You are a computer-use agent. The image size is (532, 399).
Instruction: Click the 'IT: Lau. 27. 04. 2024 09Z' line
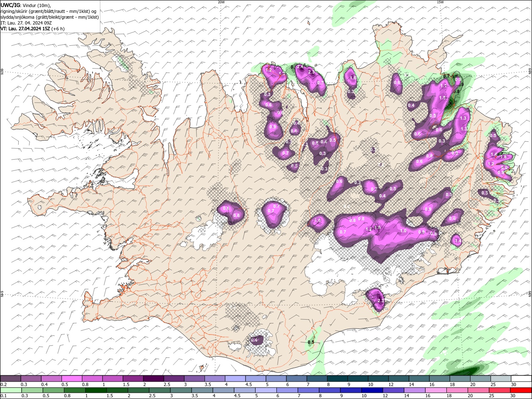26,23
